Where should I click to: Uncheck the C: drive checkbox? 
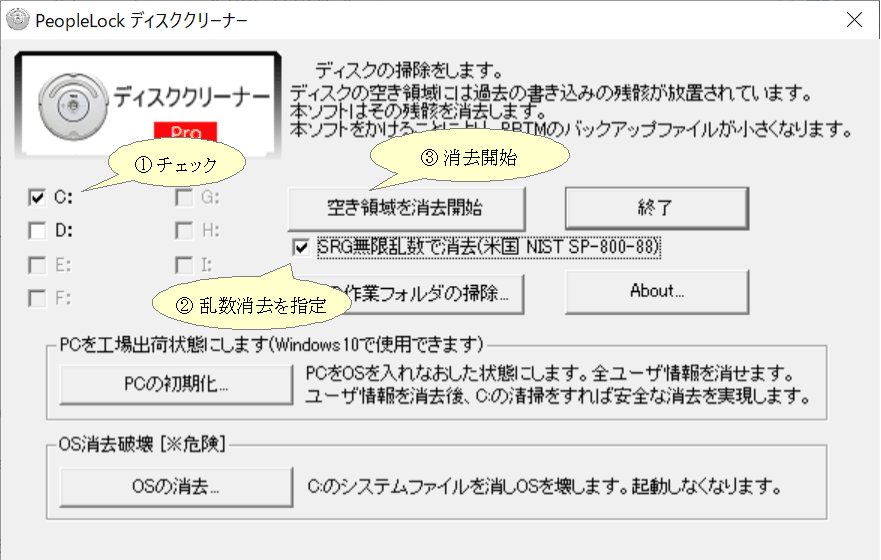[37, 197]
